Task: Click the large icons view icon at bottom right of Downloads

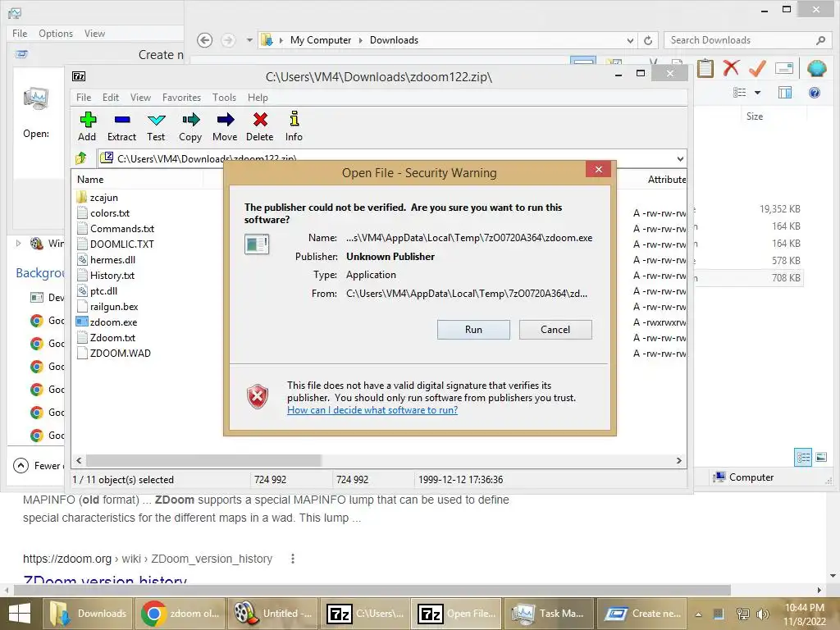Action: pyautogui.click(x=821, y=457)
